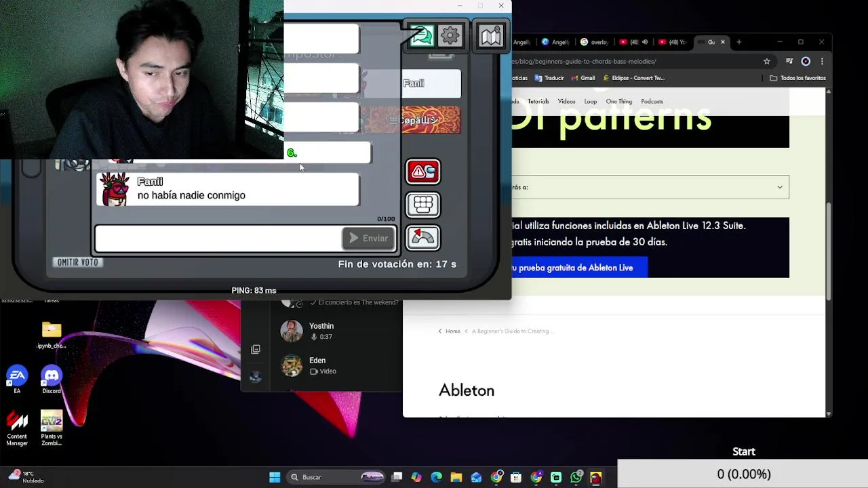868x488 pixels.
Task: Open the Traducir bookmark
Action: tap(549, 78)
